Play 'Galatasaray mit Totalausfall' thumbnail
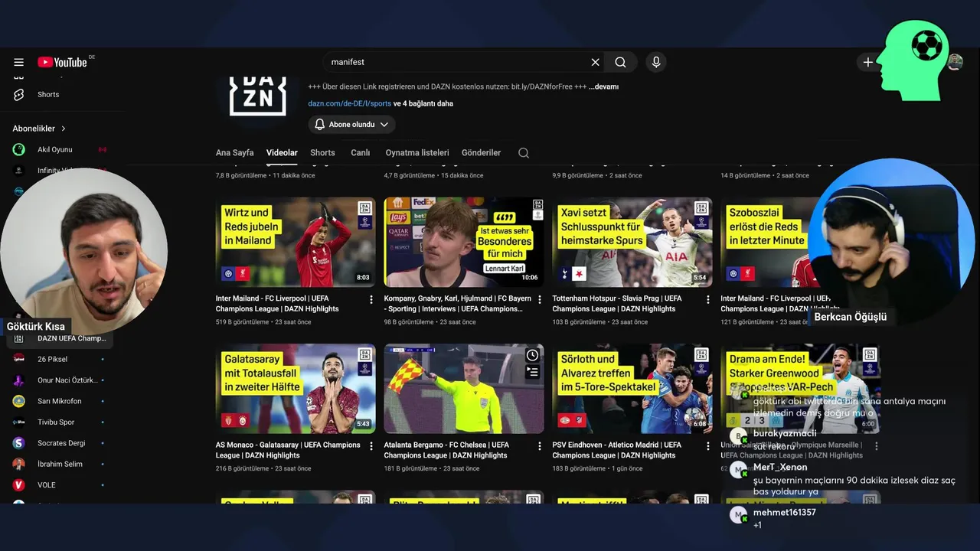The width and height of the screenshot is (980, 551). click(296, 389)
